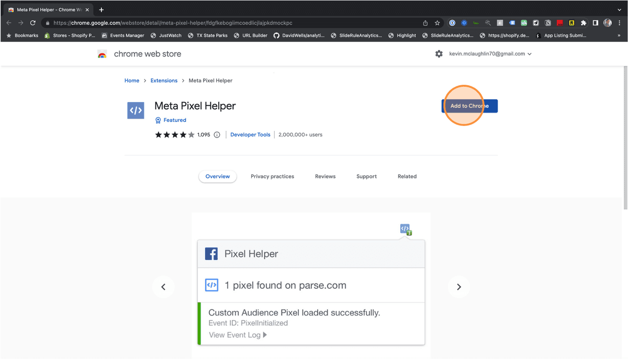Bookmark this page with the star icon
628x364 pixels.
tap(438, 23)
